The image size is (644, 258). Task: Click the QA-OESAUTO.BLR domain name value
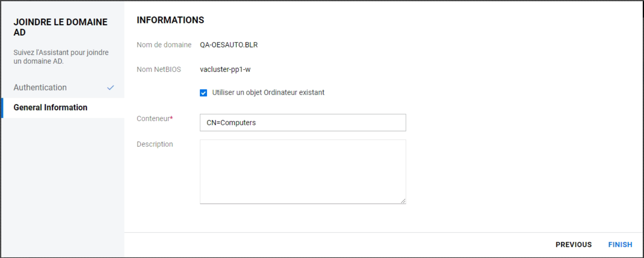tap(229, 45)
